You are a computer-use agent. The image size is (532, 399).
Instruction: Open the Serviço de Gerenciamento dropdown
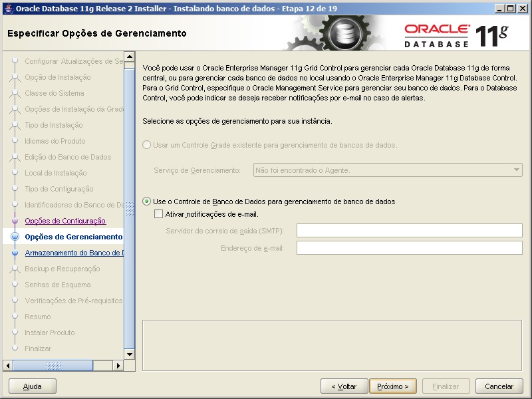(x=388, y=170)
